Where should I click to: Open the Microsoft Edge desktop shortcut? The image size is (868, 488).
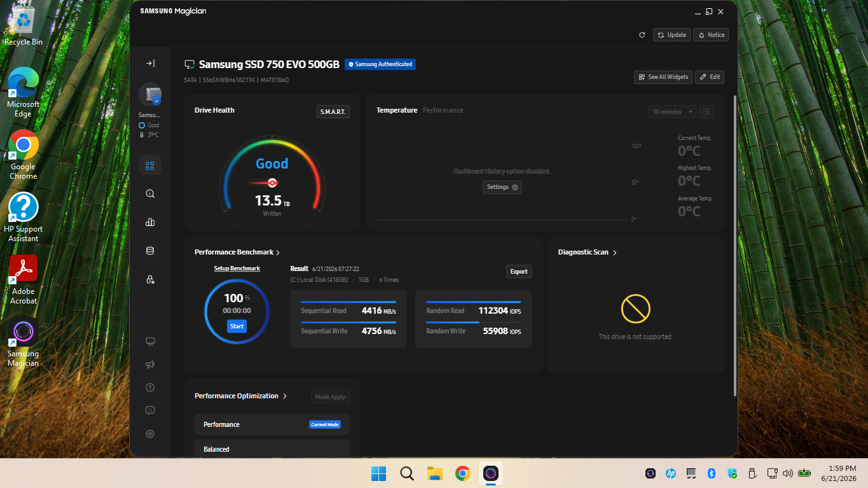[x=24, y=92]
